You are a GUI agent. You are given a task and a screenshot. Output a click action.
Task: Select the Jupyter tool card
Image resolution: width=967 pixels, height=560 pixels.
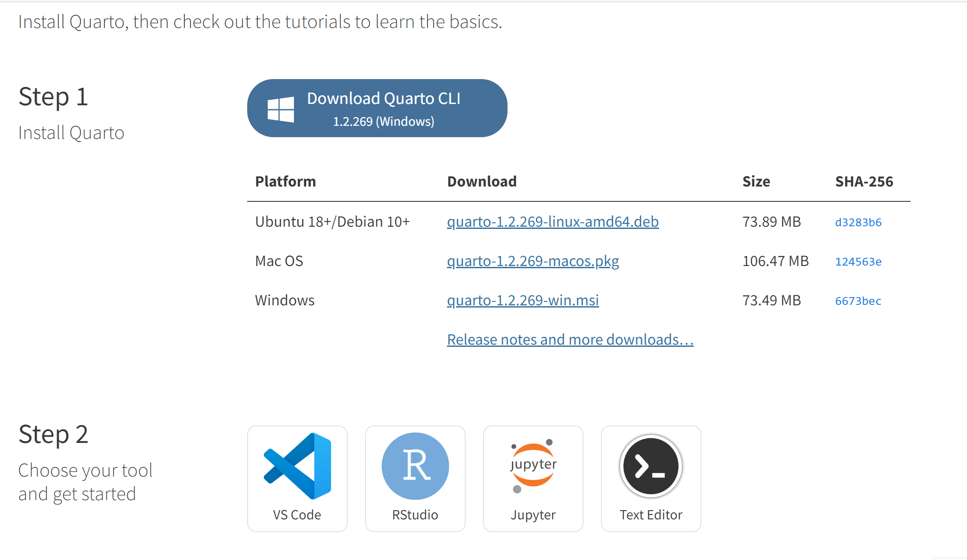tap(533, 478)
